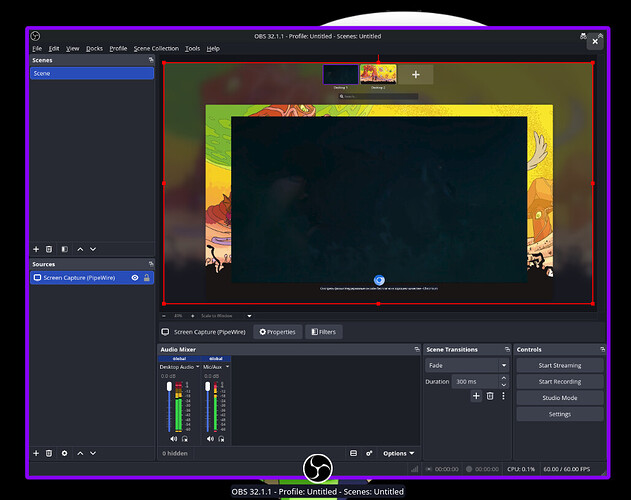631x500 pixels.
Task: Toggle the audio mixer layout icon
Action: [x=353, y=453]
